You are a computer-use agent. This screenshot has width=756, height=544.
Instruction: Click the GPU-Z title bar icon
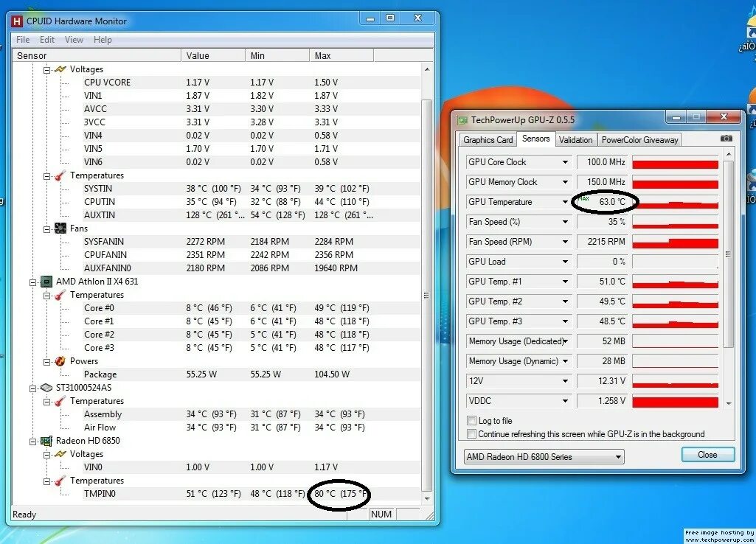tap(462, 120)
